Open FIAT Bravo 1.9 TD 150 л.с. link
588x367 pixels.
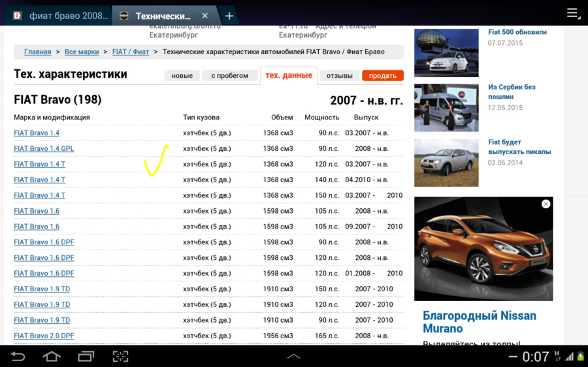[x=42, y=289]
